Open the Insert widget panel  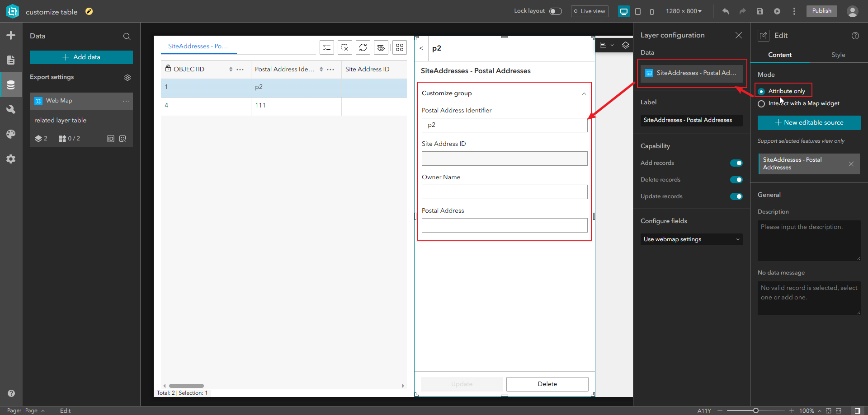(x=11, y=35)
